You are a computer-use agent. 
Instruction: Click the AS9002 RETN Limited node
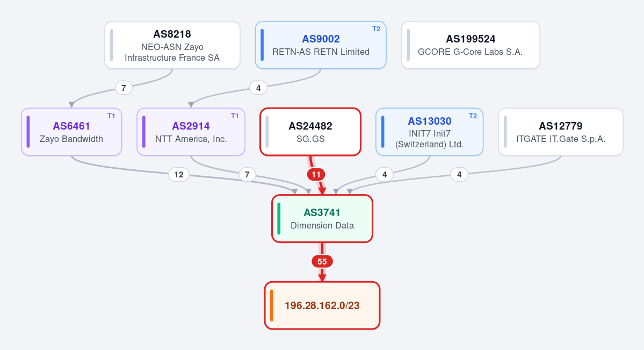pyautogui.click(x=321, y=45)
